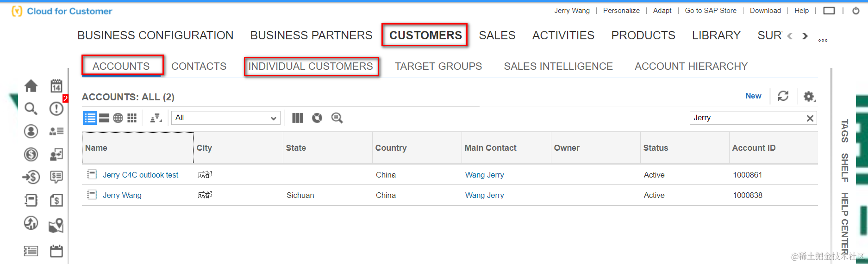This screenshot has height=264, width=868.
Task: Open the dollar coin circle icon
Action: pyautogui.click(x=31, y=154)
